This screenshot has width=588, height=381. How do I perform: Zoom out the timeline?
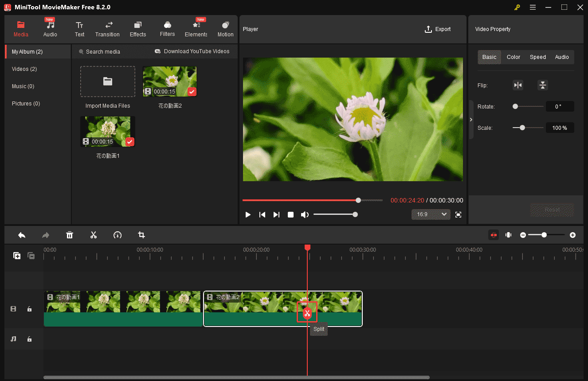[523, 235]
